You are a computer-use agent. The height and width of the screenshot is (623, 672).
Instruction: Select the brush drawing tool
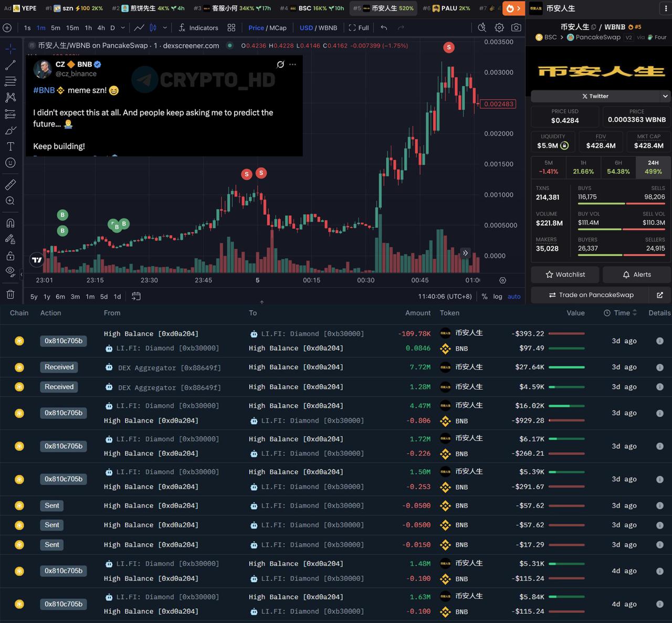coord(10,130)
